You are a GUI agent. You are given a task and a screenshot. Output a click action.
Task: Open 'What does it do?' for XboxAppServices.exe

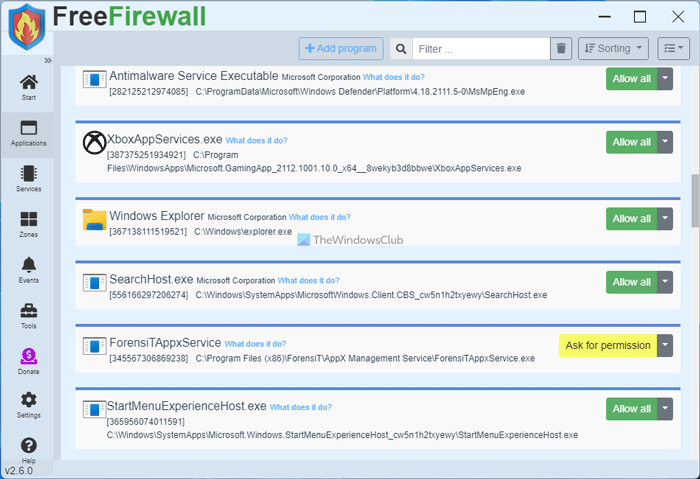coord(256,141)
